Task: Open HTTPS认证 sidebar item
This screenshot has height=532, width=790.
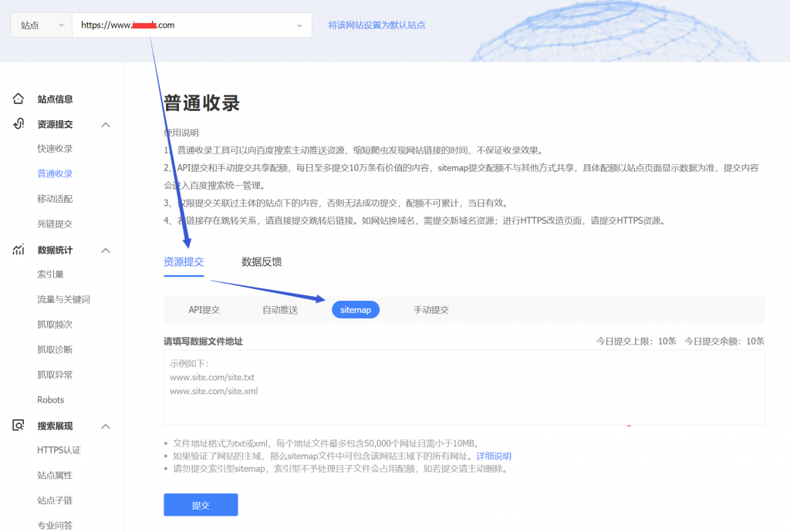Action: coord(59,450)
